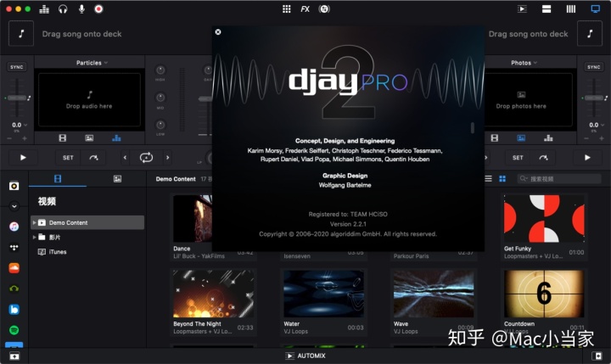Open the Countdown video thumbnail
611x364 pixels.
point(544,294)
